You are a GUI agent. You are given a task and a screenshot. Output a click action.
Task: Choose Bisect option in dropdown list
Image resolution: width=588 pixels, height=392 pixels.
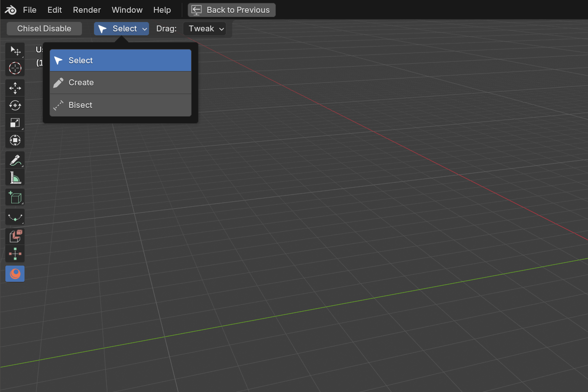coord(121,105)
